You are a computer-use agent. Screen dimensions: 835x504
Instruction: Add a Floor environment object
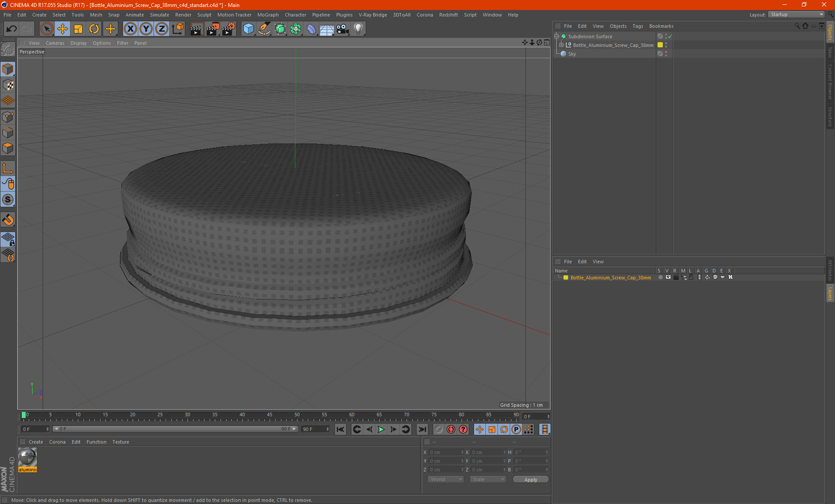click(327, 29)
